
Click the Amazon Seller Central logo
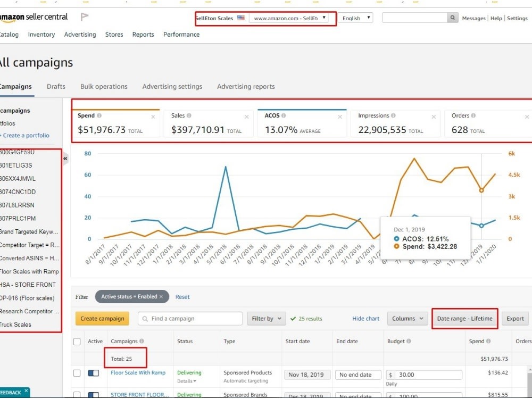(x=34, y=18)
